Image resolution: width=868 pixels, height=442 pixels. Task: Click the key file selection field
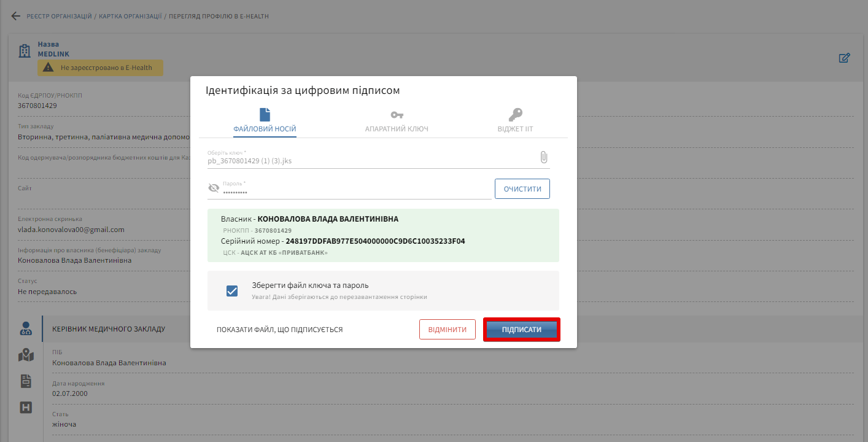368,161
